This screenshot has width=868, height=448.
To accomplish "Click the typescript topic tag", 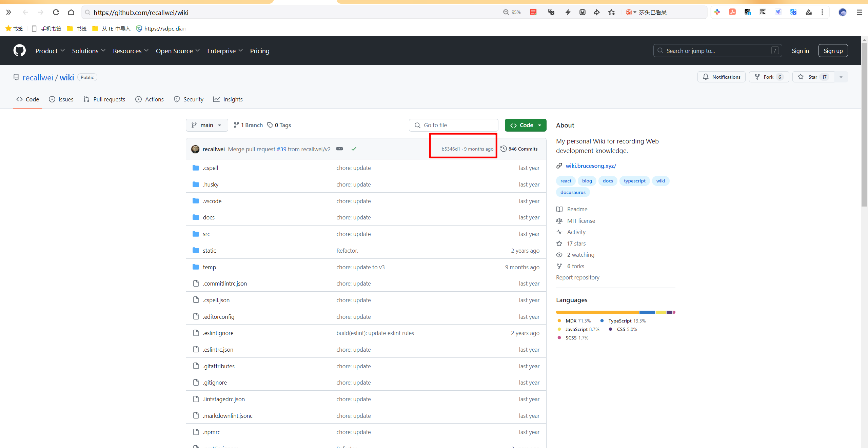I will [634, 181].
